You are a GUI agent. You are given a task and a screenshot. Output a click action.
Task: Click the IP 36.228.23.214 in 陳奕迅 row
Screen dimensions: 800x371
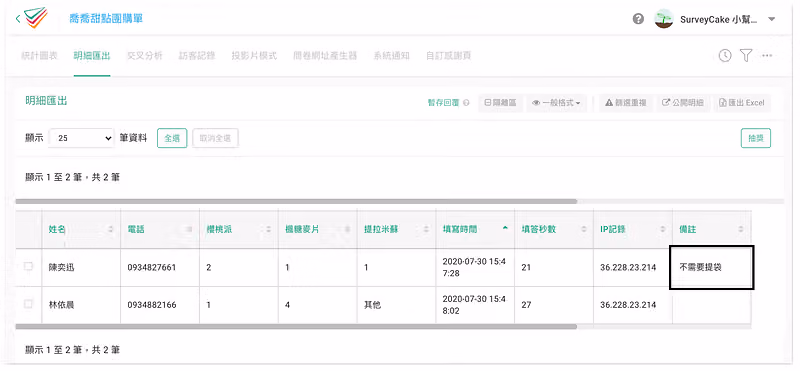click(x=628, y=267)
